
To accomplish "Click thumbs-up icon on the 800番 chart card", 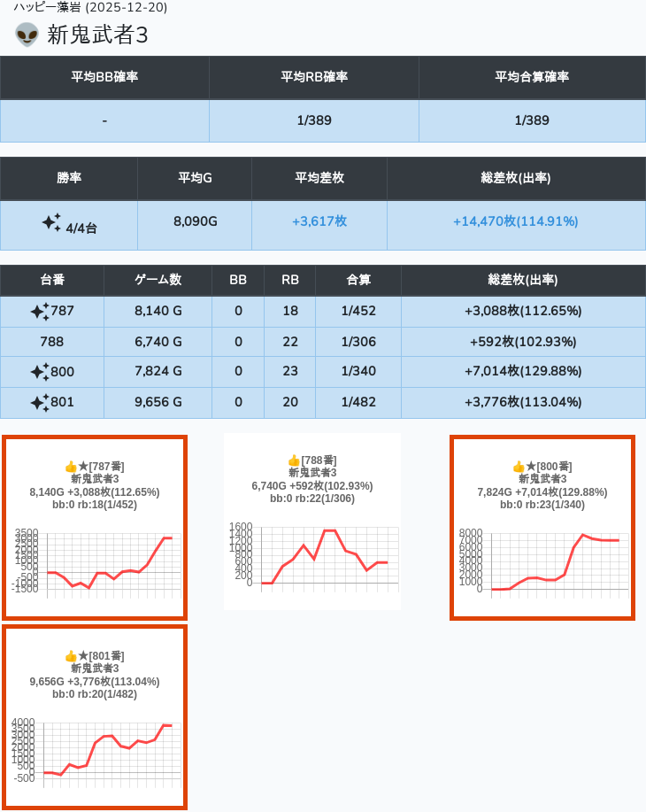I will click(x=519, y=467).
